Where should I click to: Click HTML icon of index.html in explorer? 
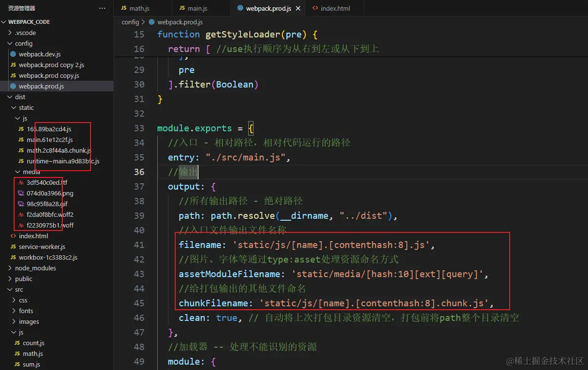(x=13, y=236)
